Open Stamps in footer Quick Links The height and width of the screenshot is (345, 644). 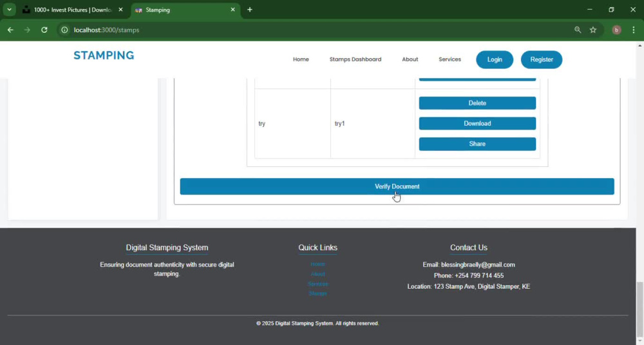(x=318, y=293)
